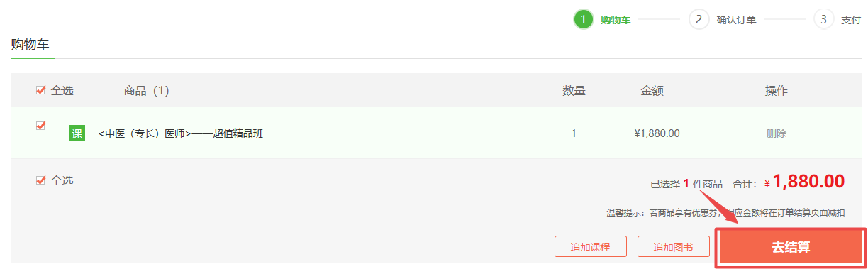
Task: Click the step 3 circle icon
Action: tap(823, 19)
